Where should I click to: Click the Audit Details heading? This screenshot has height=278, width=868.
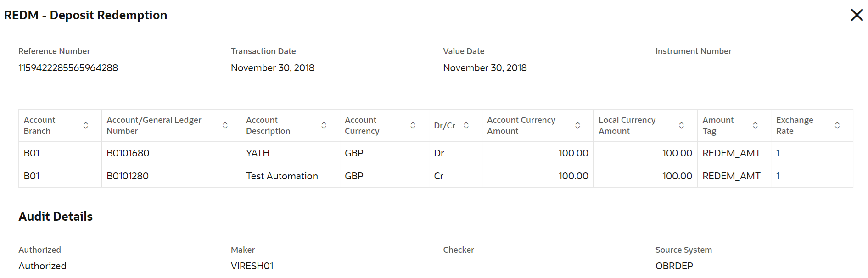tap(56, 217)
